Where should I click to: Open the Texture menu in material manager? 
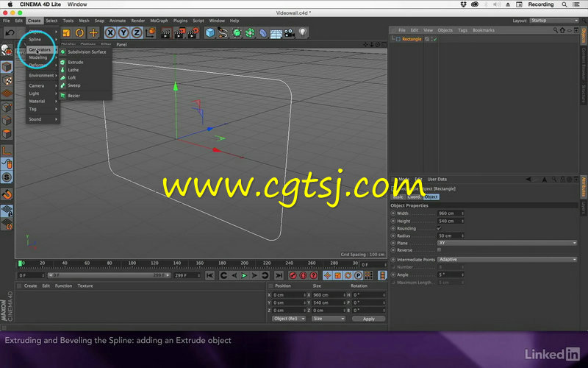click(85, 286)
